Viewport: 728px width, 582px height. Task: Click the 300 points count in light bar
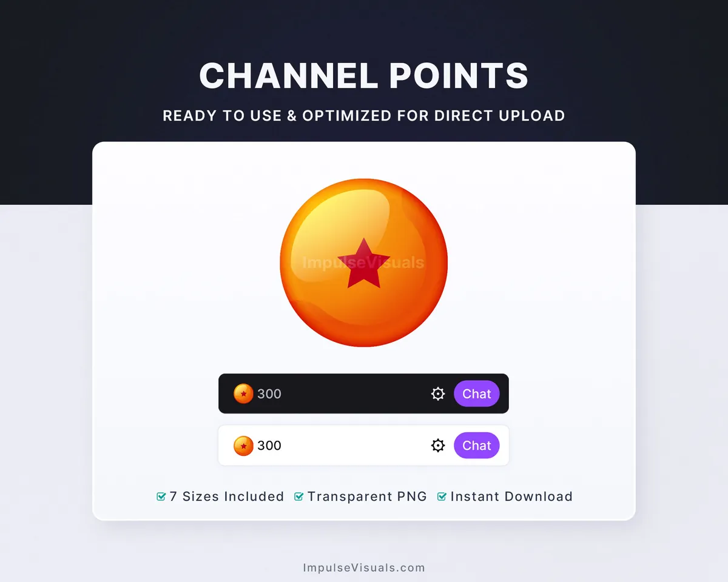point(269,446)
